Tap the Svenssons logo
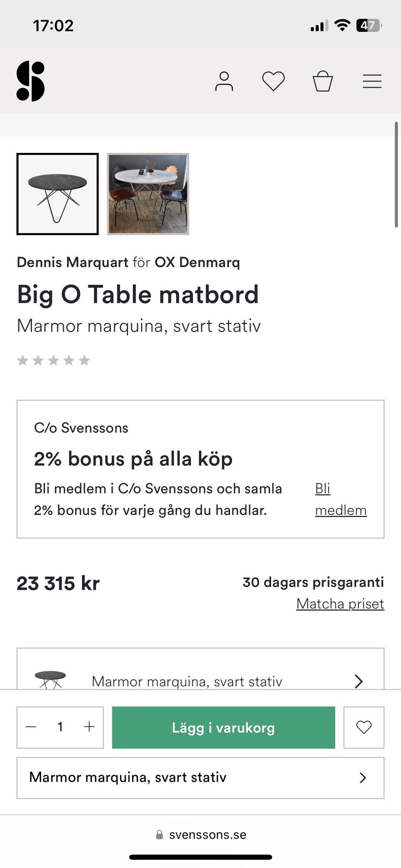This screenshot has width=401, height=868. [x=30, y=81]
